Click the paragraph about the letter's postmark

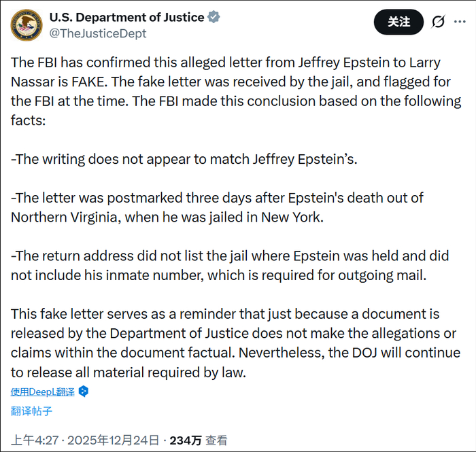click(218, 207)
